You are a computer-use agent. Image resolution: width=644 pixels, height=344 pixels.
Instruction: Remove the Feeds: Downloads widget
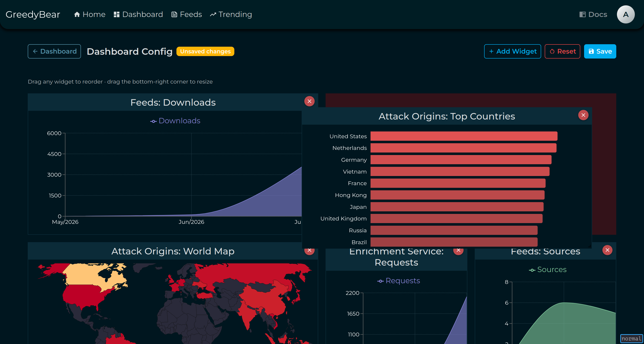click(x=309, y=101)
